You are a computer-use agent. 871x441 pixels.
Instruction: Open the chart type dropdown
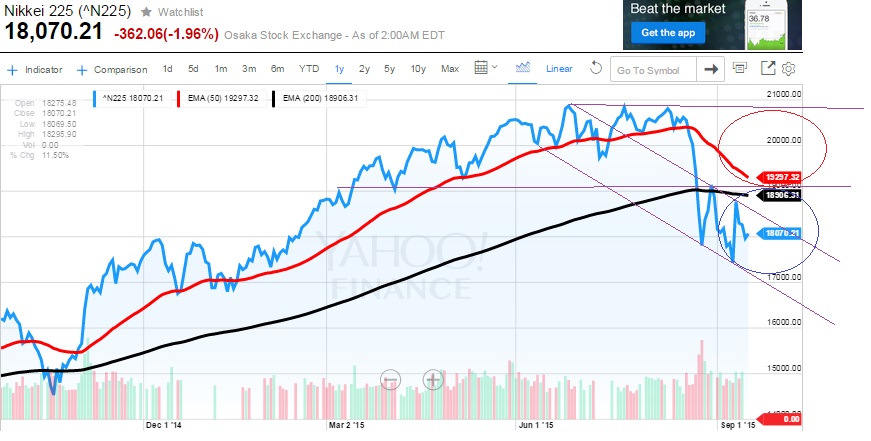tap(523, 69)
